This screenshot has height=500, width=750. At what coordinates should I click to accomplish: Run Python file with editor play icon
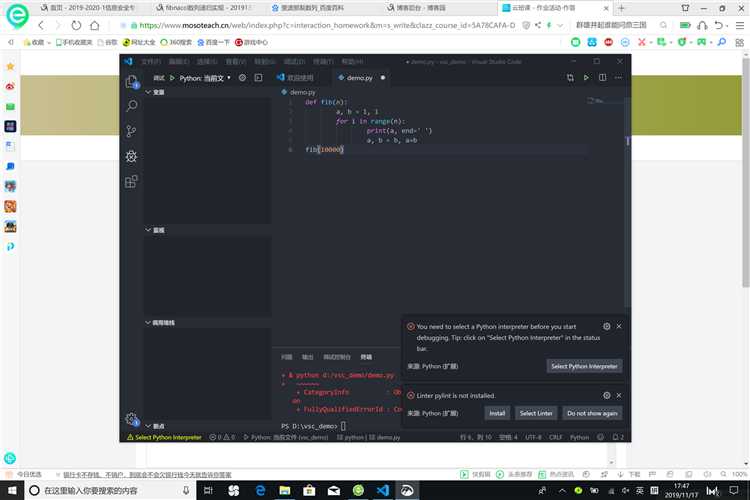click(x=586, y=78)
